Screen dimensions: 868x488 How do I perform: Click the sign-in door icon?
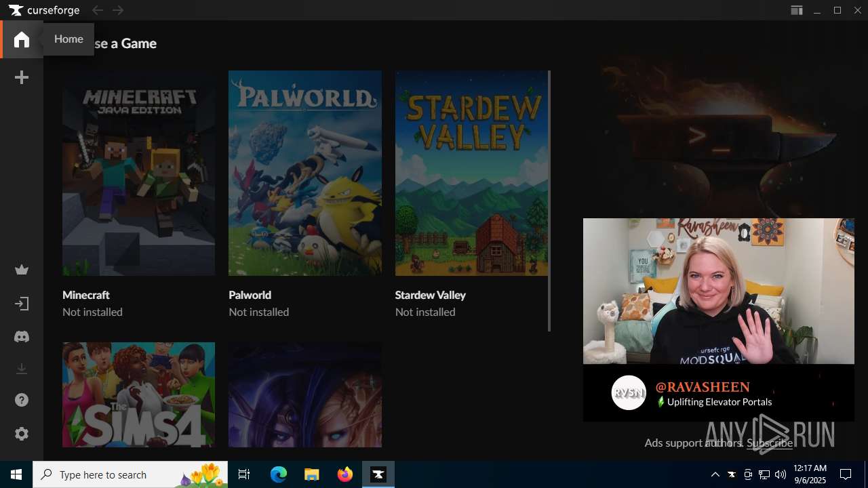[x=22, y=304]
